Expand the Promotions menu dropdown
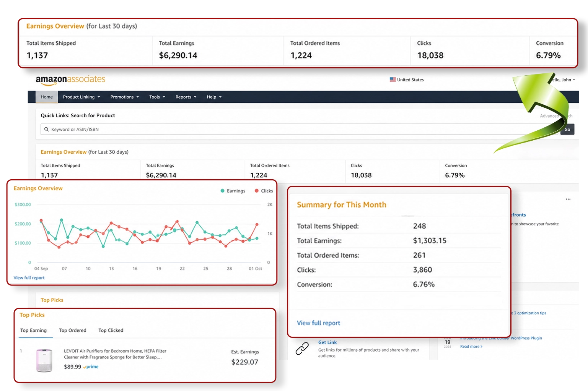 click(x=125, y=97)
